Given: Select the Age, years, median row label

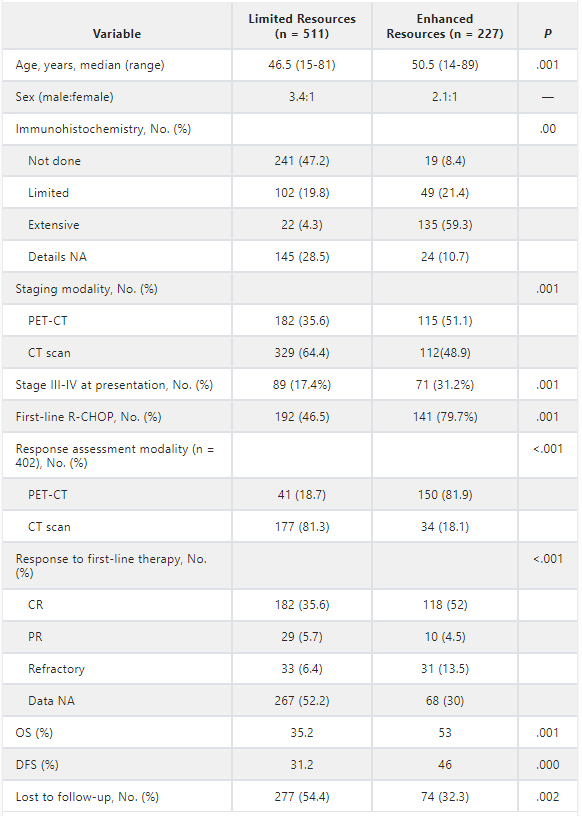Looking at the screenshot, I should [x=90, y=65].
